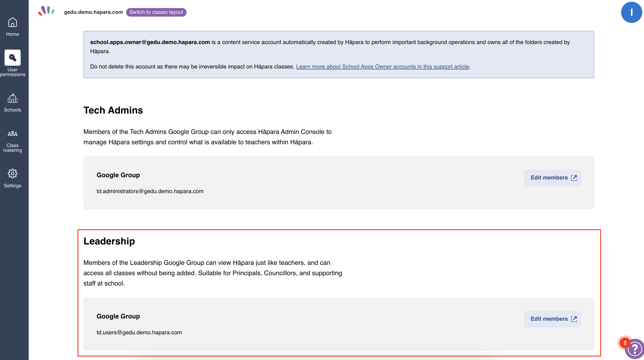Image resolution: width=644 pixels, height=360 pixels.
Task: Open the Class rostering people icon
Action: (x=12, y=133)
